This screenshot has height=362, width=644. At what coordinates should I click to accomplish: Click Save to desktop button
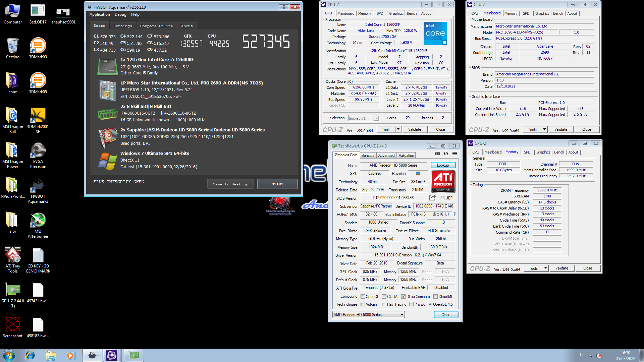230,184
